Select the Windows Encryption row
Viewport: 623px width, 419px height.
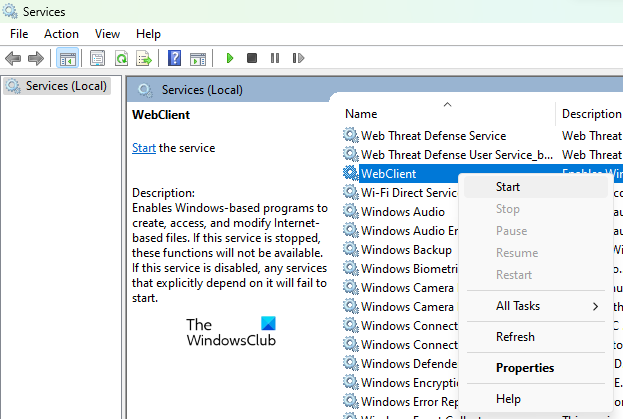(400, 382)
